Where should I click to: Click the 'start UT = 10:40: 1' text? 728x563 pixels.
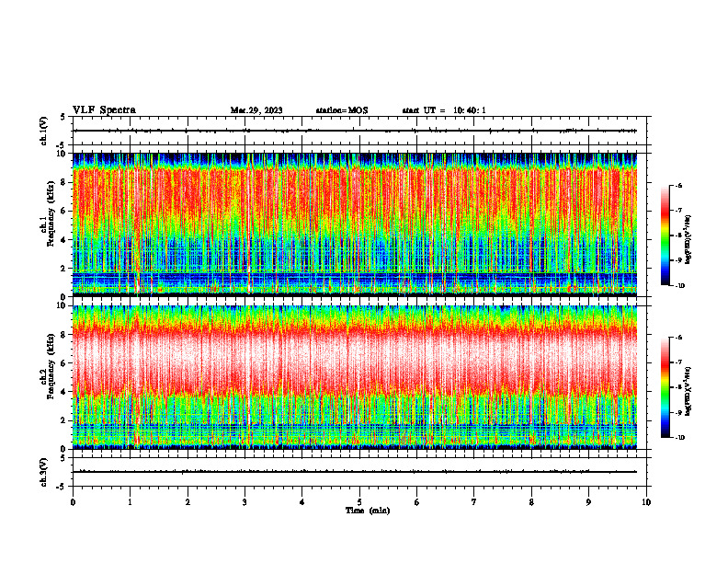(x=444, y=110)
